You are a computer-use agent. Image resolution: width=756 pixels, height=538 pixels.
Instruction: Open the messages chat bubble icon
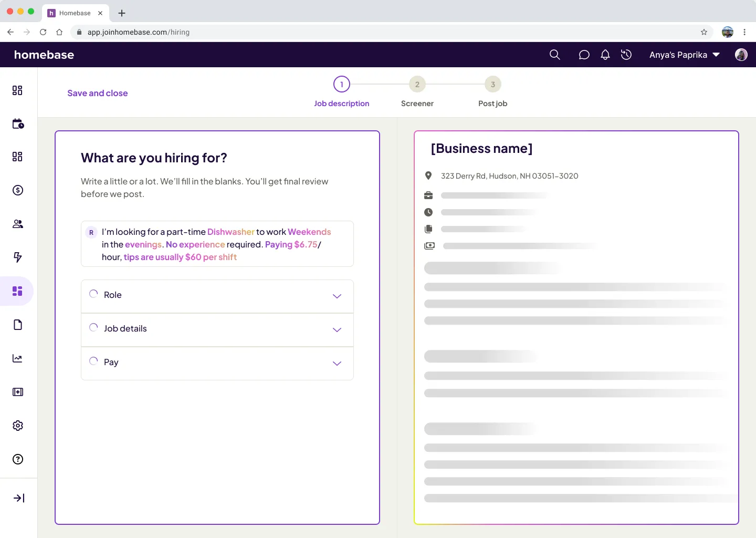point(584,55)
